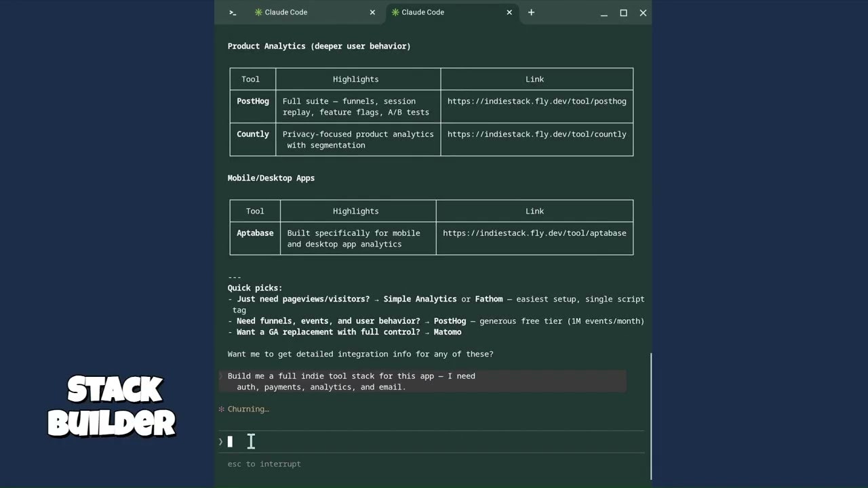
Task: Click the 'Privacy-focused product analytics' cell
Action: pyautogui.click(x=358, y=140)
